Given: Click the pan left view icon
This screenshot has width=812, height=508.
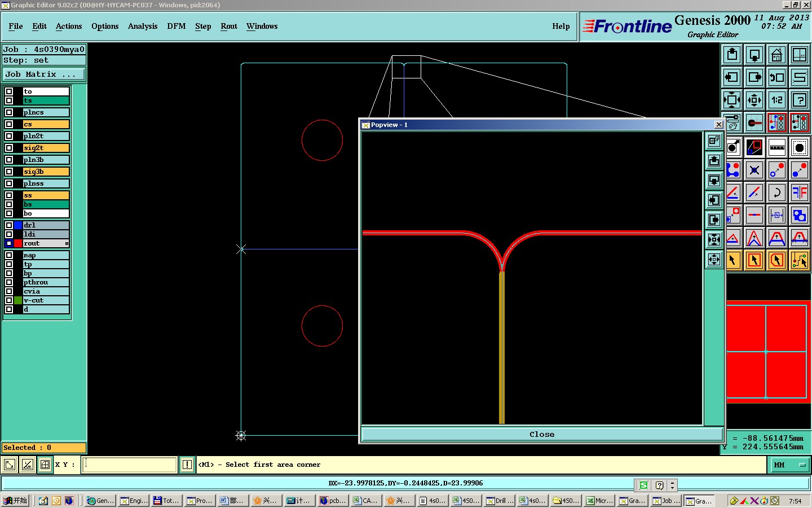Looking at the screenshot, I should tap(732, 77).
